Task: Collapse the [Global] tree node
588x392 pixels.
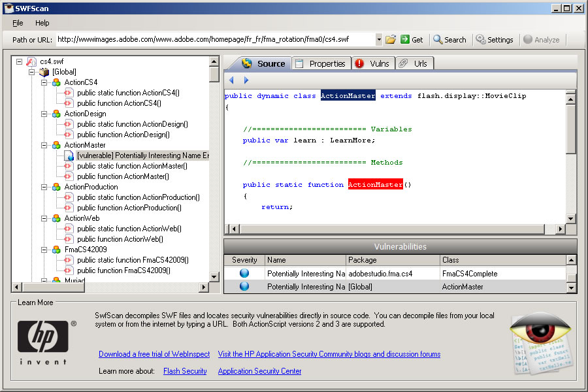Action: coord(32,72)
